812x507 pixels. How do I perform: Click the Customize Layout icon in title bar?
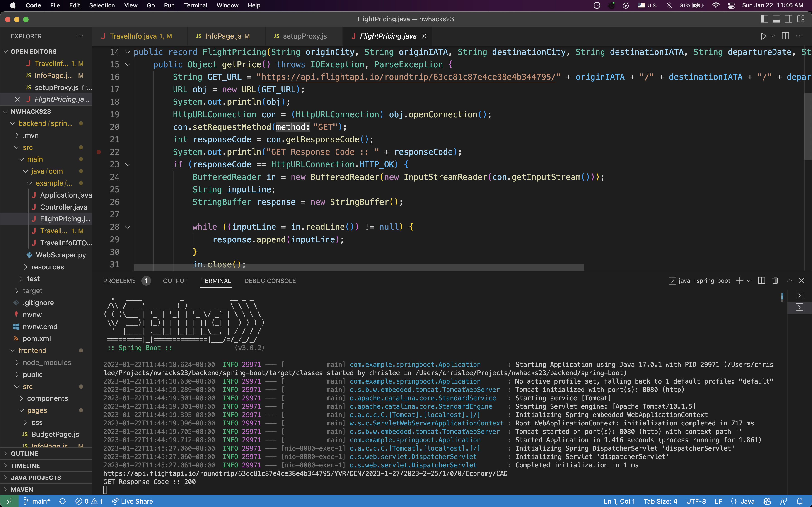(801, 19)
